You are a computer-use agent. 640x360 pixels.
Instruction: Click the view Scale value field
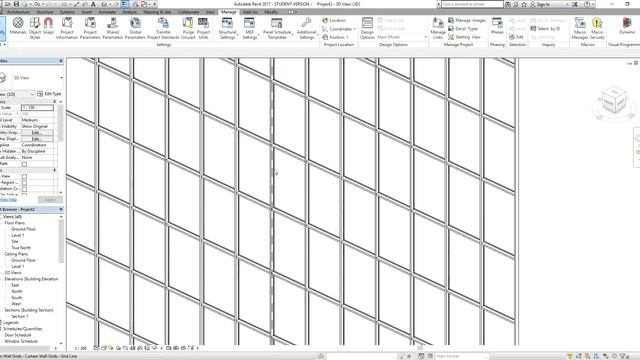pos(37,108)
